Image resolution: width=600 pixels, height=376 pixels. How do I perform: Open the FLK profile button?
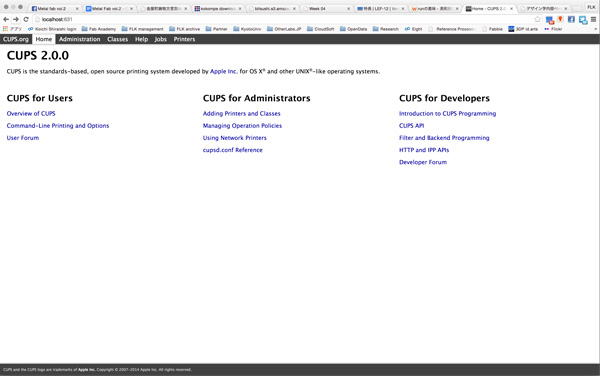[592, 7]
